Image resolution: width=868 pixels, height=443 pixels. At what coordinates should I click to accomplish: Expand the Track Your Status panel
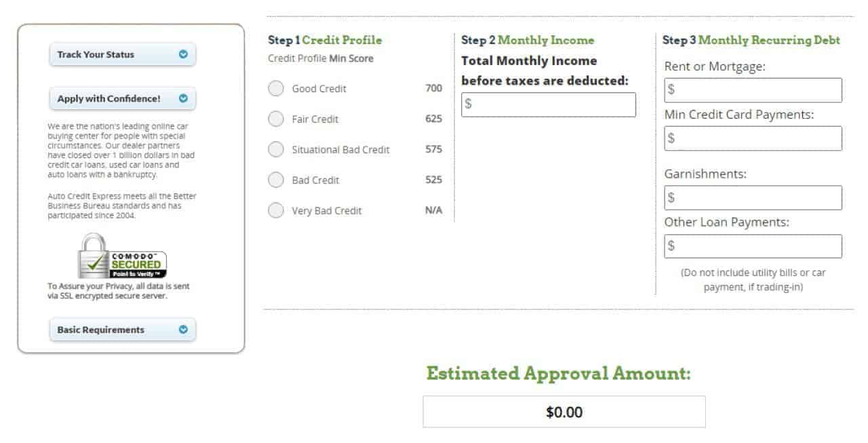pyautogui.click(x=123, y=54)
